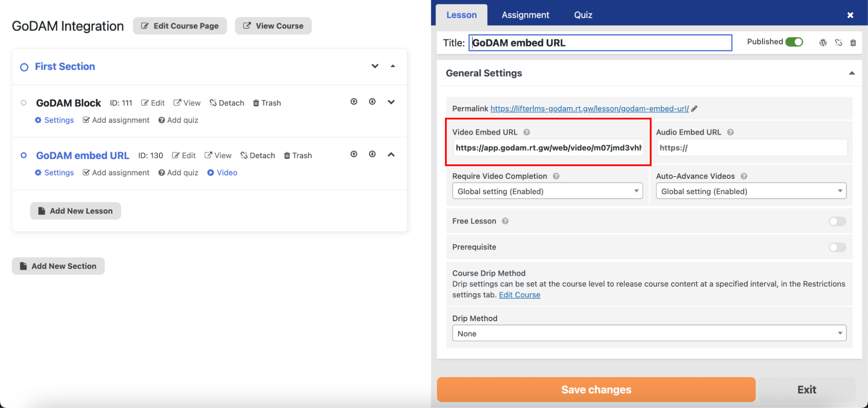The height and width of the screenshot is (408, 868).
Task: Trash the GoDAM embed URL lesson
Action: [x=298, y=155]
